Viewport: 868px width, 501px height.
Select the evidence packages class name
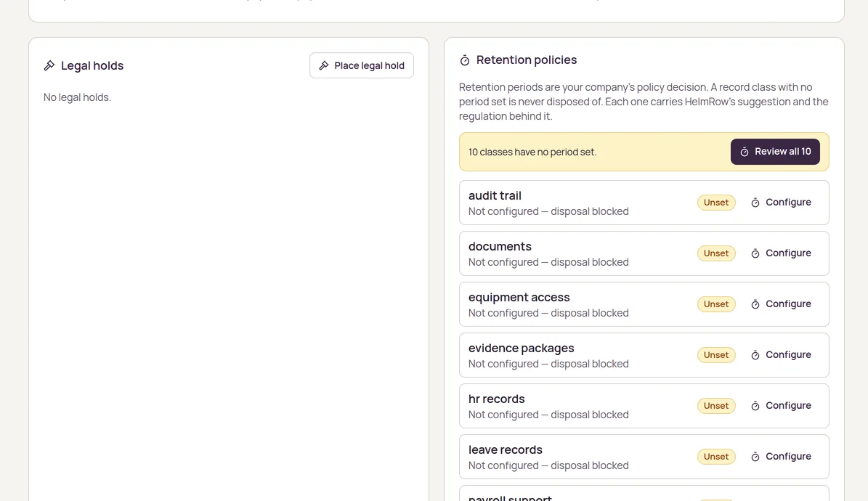tap(521, 349)
